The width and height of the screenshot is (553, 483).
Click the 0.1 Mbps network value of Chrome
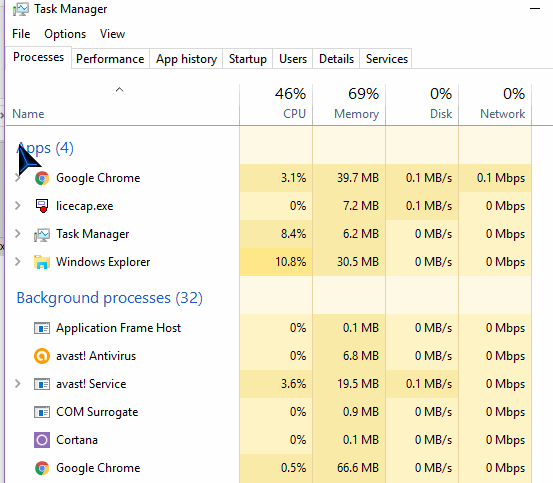pos(501,178)
